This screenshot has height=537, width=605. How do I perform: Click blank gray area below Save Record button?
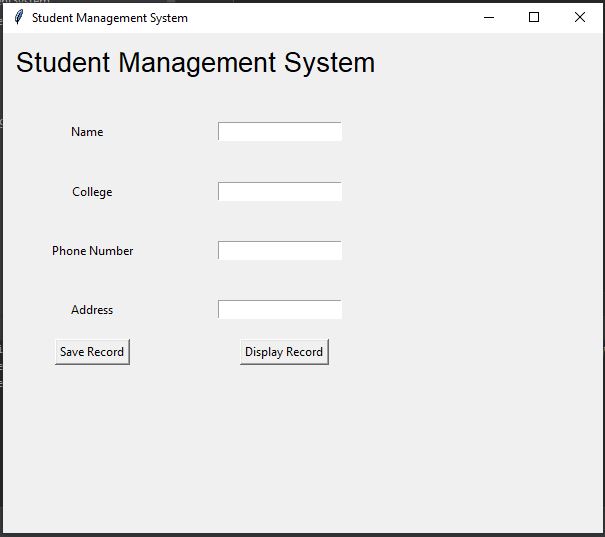(92, 424)
